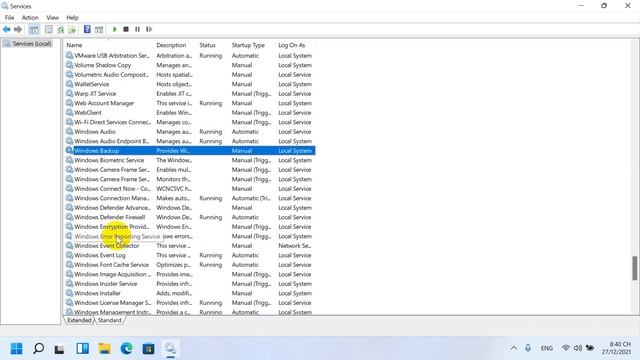Sort by the Startup Type column header
The image size is (640, 360).
[x=248, y=45]
